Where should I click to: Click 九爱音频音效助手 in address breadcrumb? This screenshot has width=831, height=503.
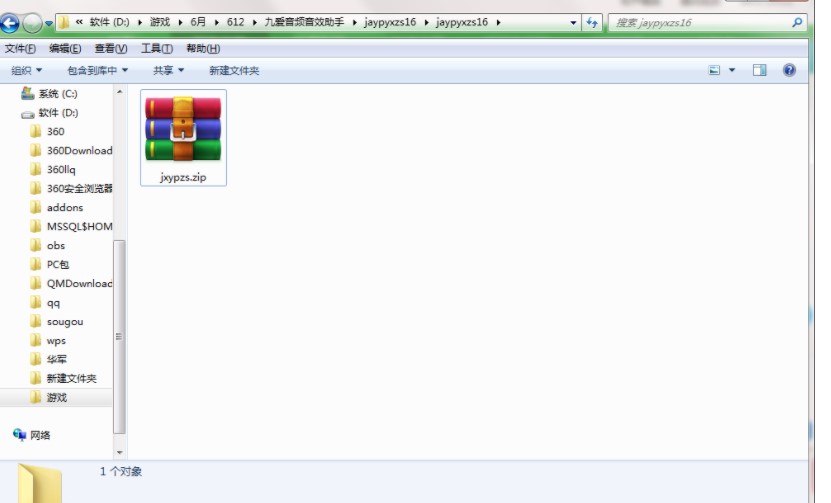304,22
